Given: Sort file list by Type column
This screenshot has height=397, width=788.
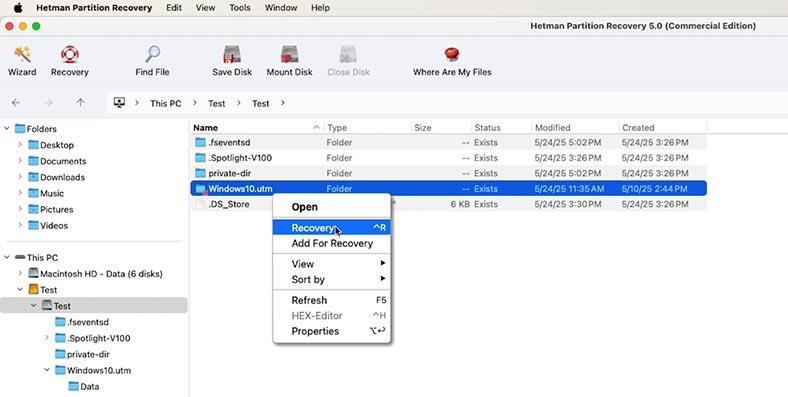Looking at the screenshot, I should pos(368,128).
